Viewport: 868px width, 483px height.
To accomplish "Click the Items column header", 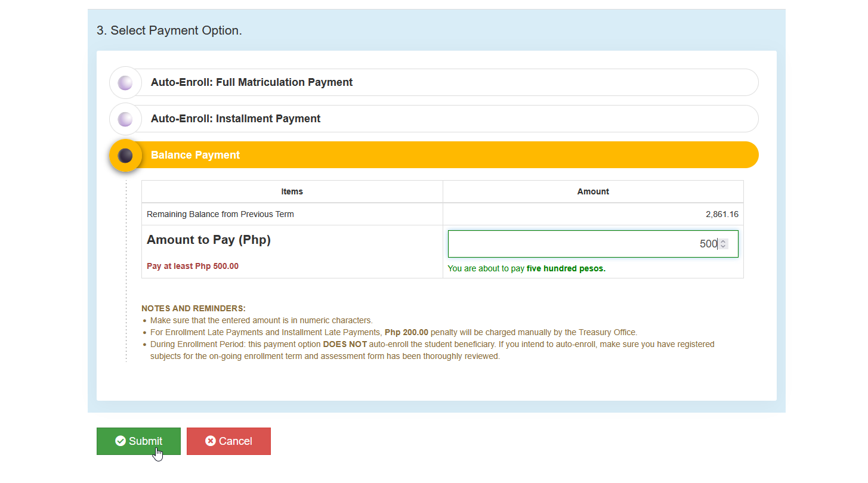I will pos(292,191).
